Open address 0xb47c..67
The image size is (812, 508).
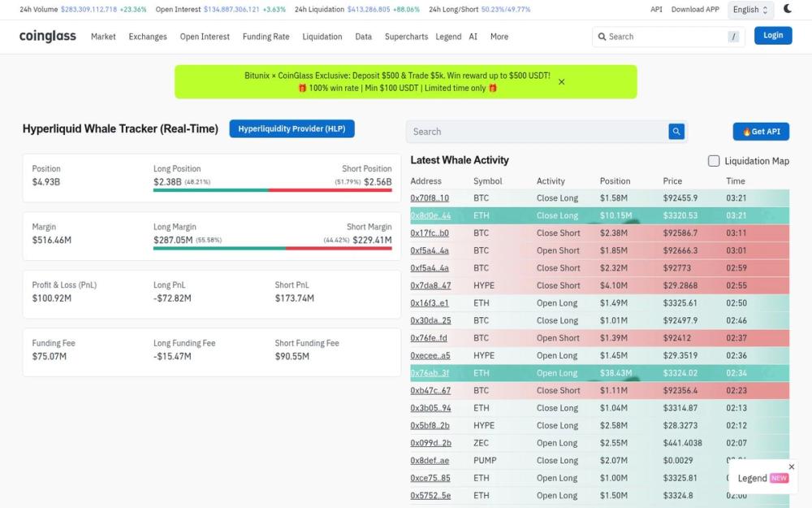[x=430, y=391]
